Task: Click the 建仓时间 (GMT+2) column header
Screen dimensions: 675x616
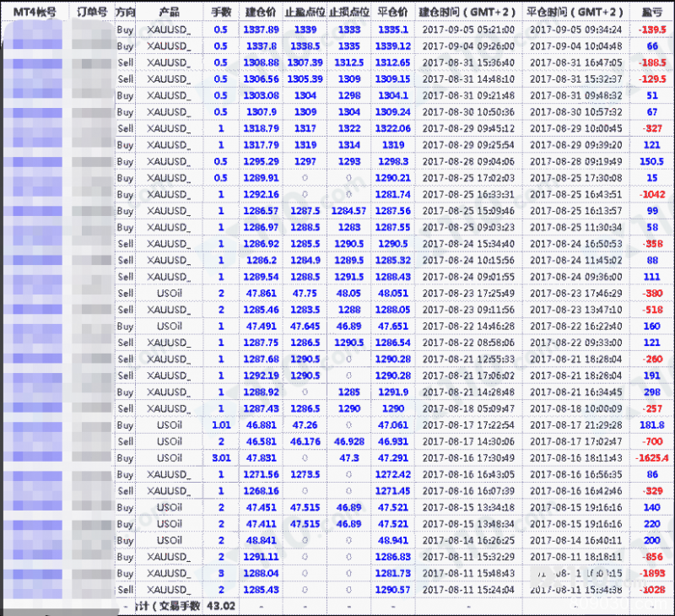Action: click(468, 12)
